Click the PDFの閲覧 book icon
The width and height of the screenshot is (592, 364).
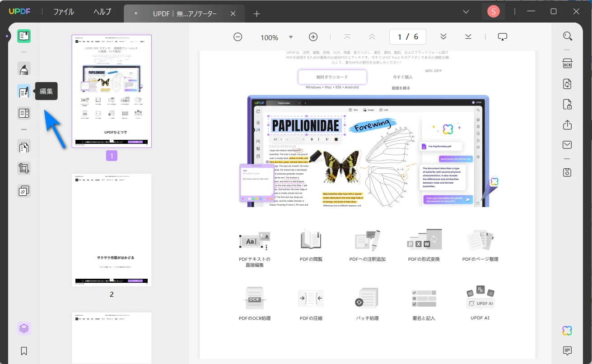311,240
